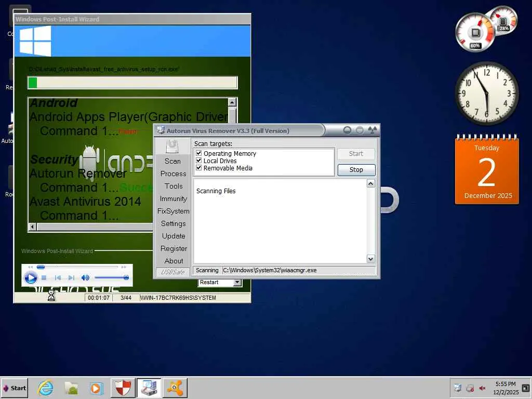
Task: Open the Register section
Action: click(x=174, y=249)
